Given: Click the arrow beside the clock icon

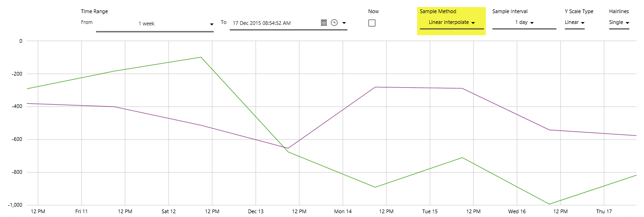Looking at the screenshot, I should pyautogui.click(x=344, y=23).
